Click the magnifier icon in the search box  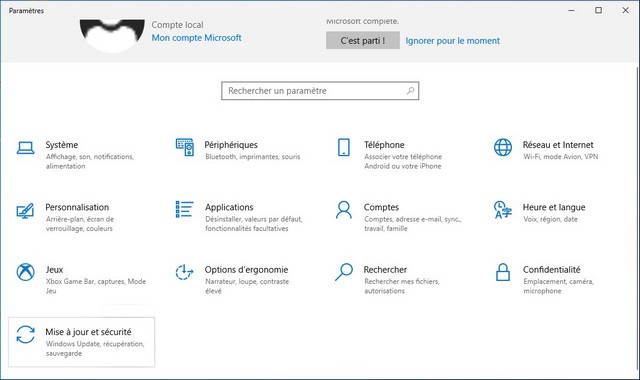pos(410,91)
